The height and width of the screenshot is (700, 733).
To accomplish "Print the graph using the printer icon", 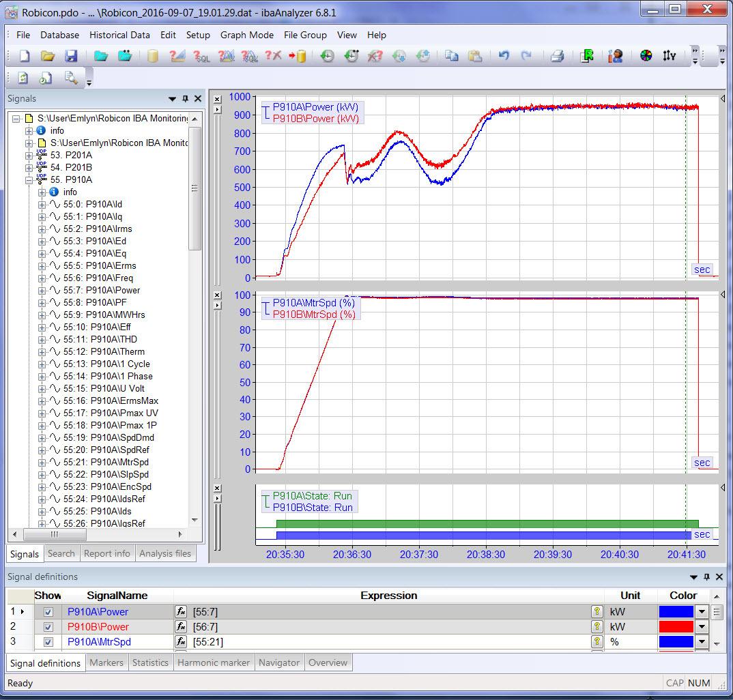I will (557, 56).
